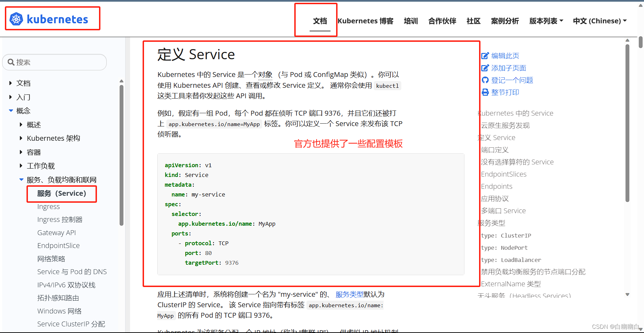
Task: Click the Kubernetes wheel logo icon
Action: pos(16,19)
